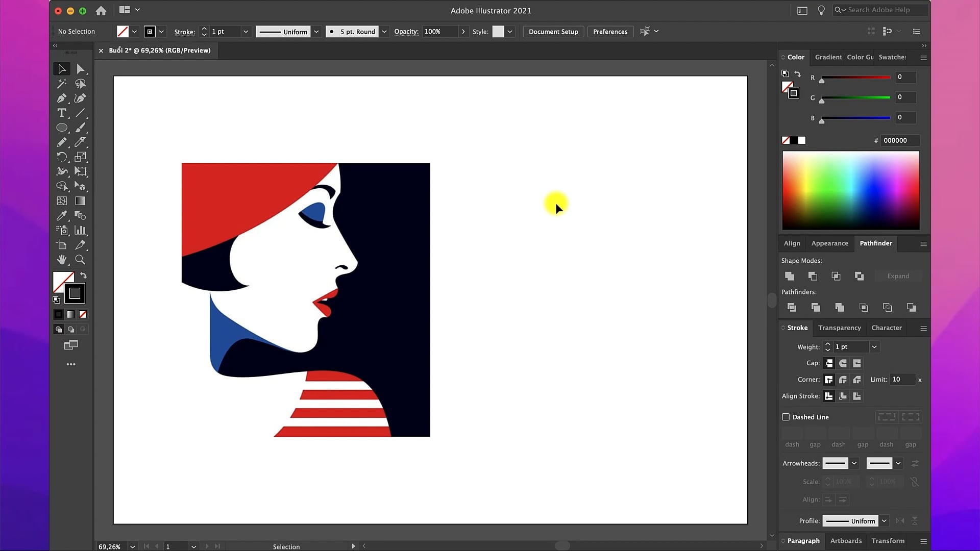Click the RGB color spectrum picker
Image resolution: width=980 pixels, height=551 pixels.
pyautogui.click(x=851, y=190)
